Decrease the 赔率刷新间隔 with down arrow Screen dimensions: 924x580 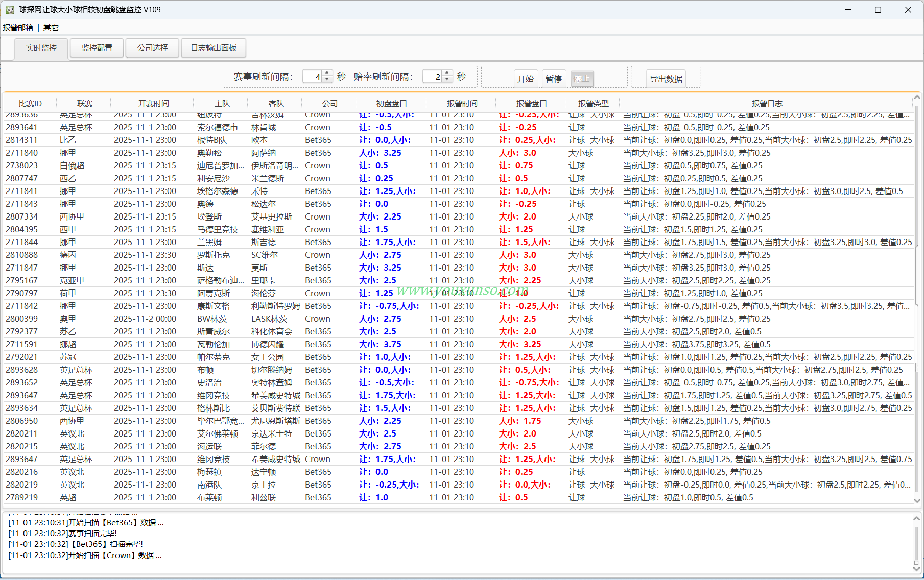[447, 80]
